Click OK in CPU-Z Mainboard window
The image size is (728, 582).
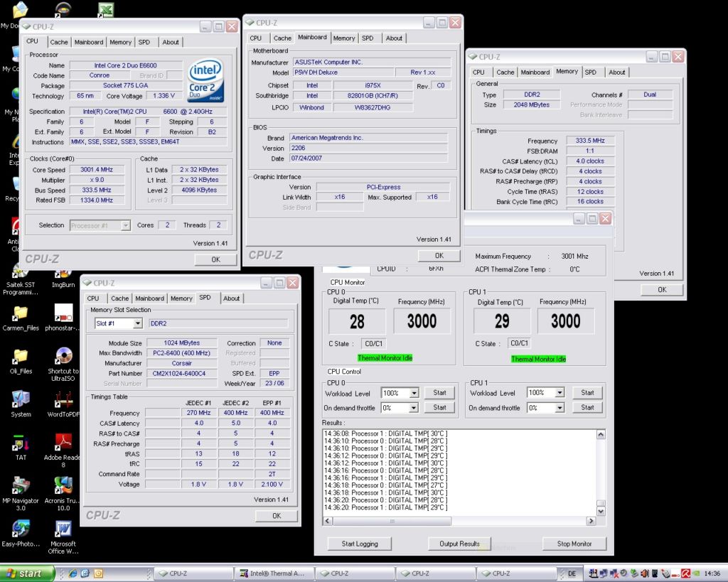(x=439, y=255)
